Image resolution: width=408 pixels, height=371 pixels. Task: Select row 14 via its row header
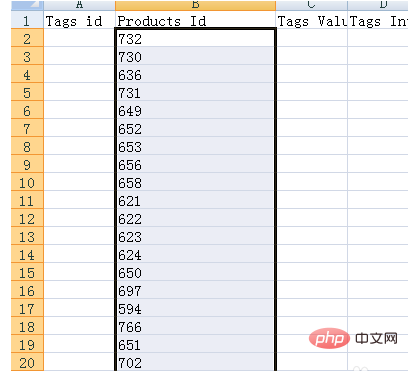27,255
